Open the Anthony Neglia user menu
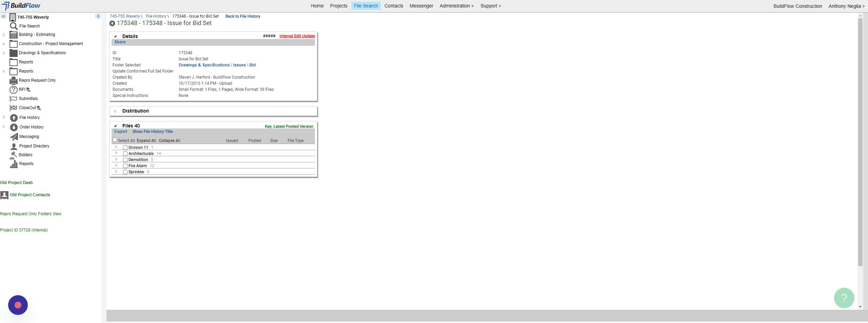Screen dimensions: 868x323 coord(846,6)
